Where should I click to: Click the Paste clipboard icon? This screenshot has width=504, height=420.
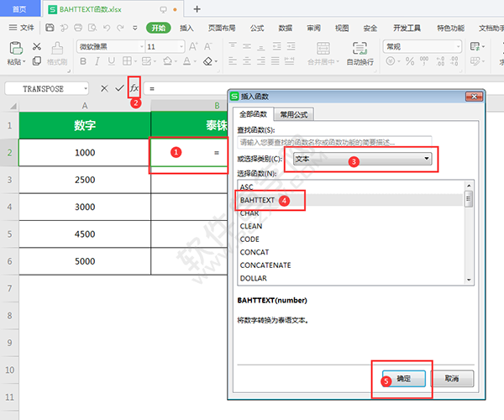16,48
